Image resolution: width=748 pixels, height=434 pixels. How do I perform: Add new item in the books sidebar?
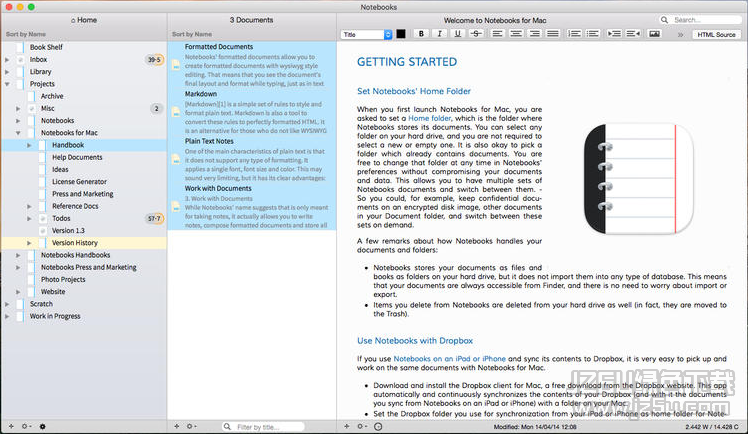(x=11, y=426)
